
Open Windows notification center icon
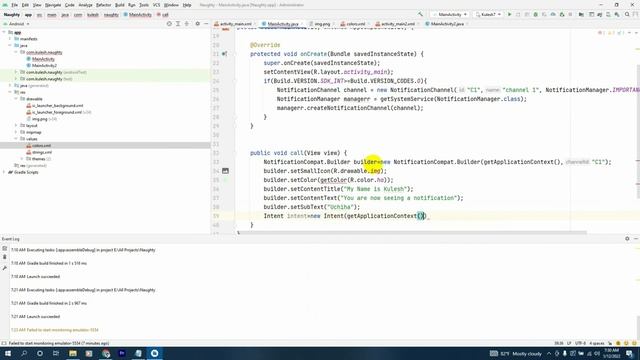coord(630,353)
